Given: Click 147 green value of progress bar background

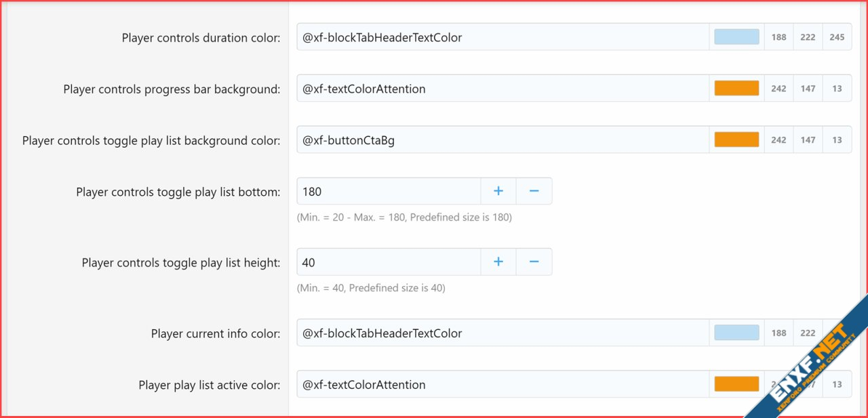Looking at the screenshot, I should [x=808, y=88].
